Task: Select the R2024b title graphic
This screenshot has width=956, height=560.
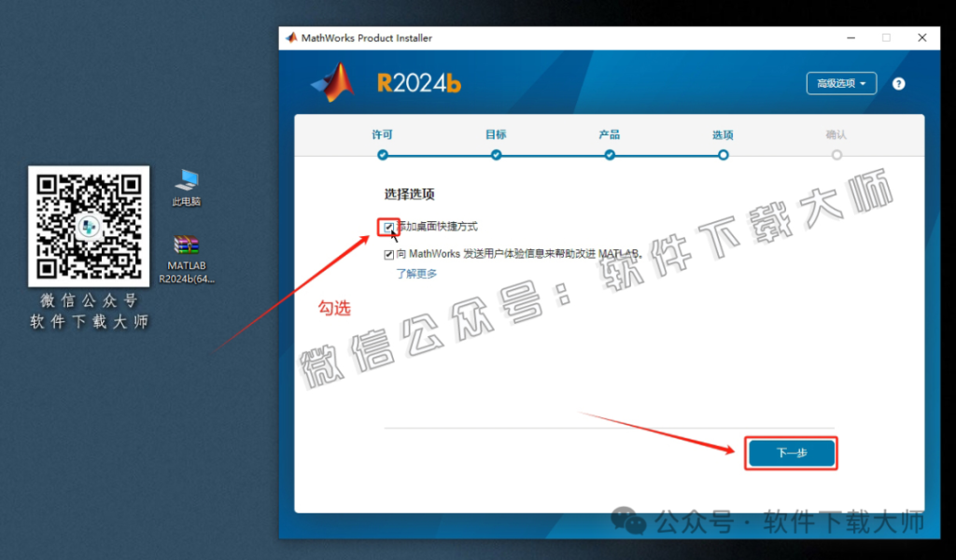Action: coord(418,82)
